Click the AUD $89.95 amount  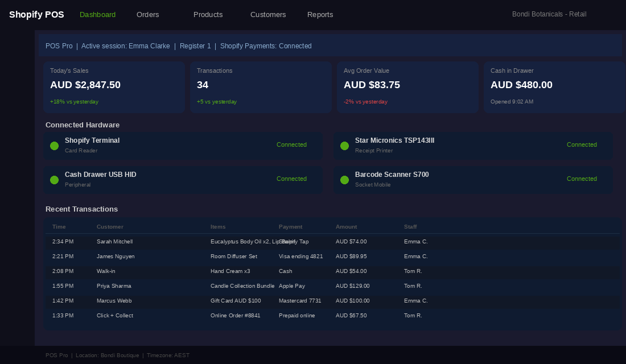[x=351, y=257]
